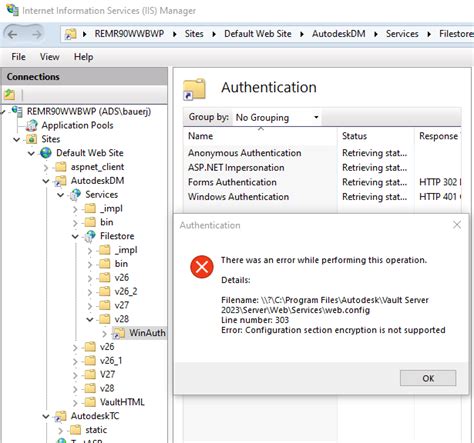Click the v26_1 folder icon
The height and width of the screenshot is (443, 474).
[90, 361]
